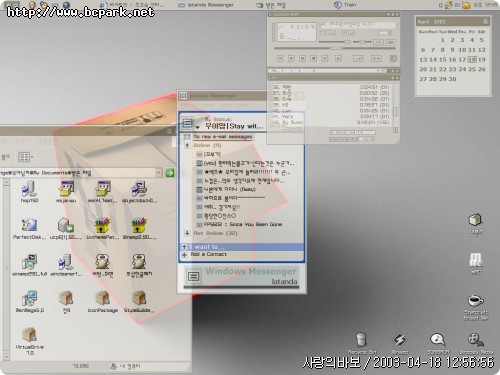The height and width of the screenshot is (375, 500).
Task: Click the Winamp eject button
Action: [338, 59]
